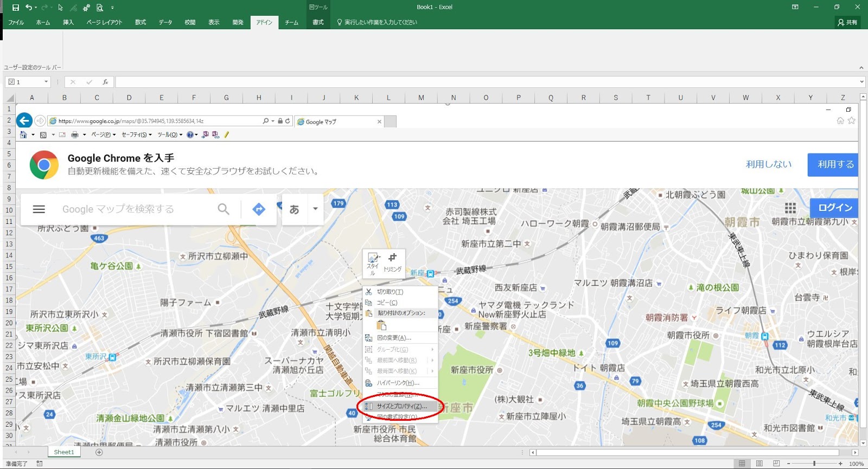This screenshot has height=469, width=868.
Task: Click the macro record icon in the status bar
Action: pos(39,464)
